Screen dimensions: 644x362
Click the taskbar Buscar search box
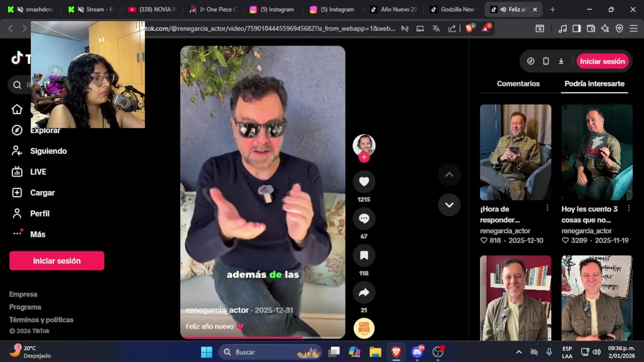[x=270, y=352]
